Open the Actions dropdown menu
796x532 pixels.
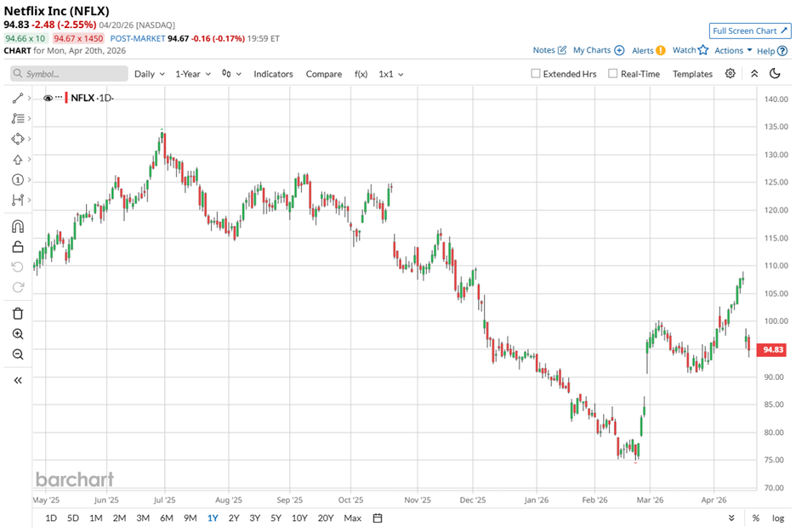pos(733,50)
